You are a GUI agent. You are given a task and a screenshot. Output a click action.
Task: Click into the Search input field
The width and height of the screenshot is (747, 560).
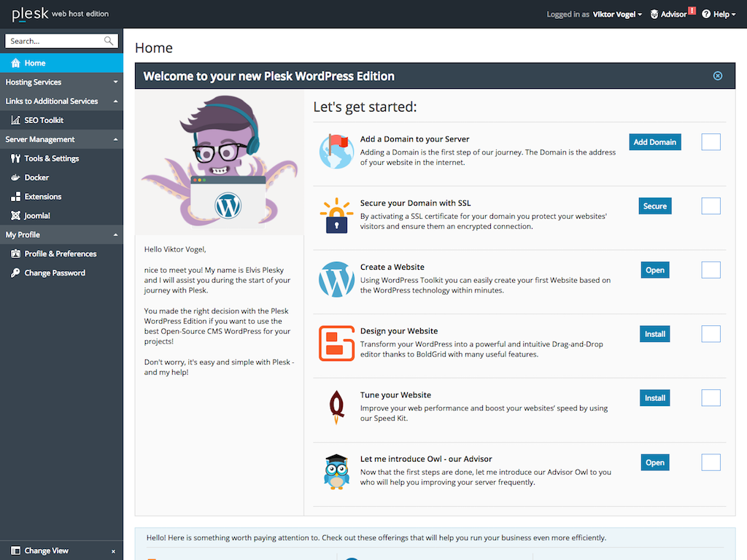56,41
